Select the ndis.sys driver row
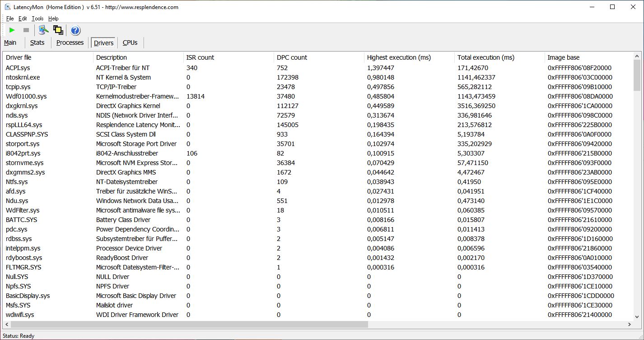644x340 pixels. pos(318,115)
